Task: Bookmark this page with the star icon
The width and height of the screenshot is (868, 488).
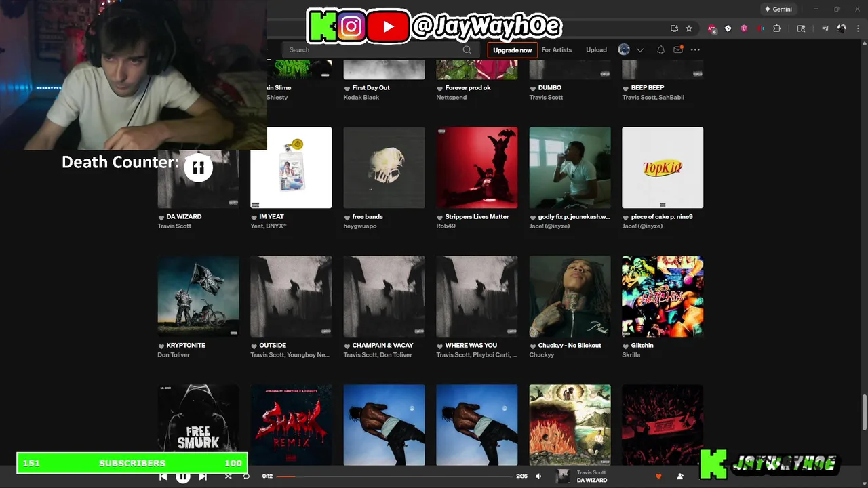Action: point(689,28)
